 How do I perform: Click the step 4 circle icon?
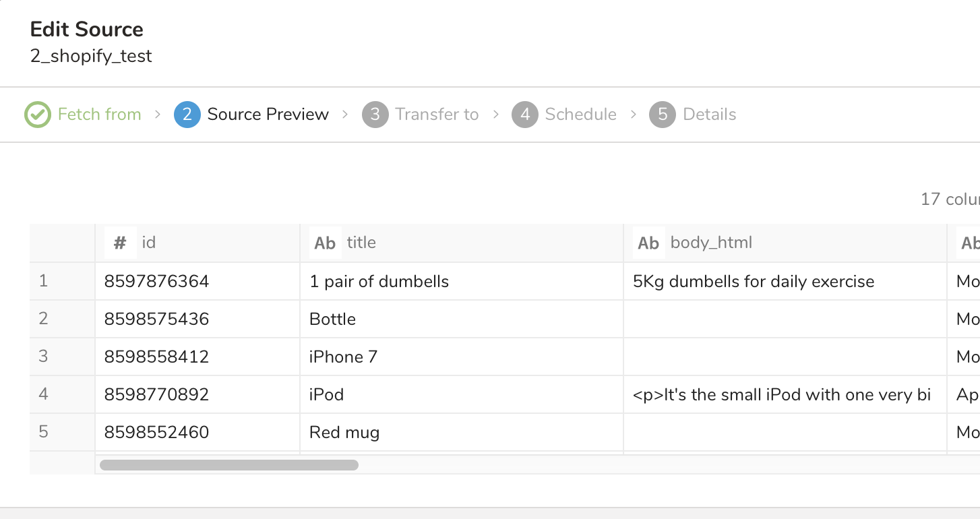(525, 115)
